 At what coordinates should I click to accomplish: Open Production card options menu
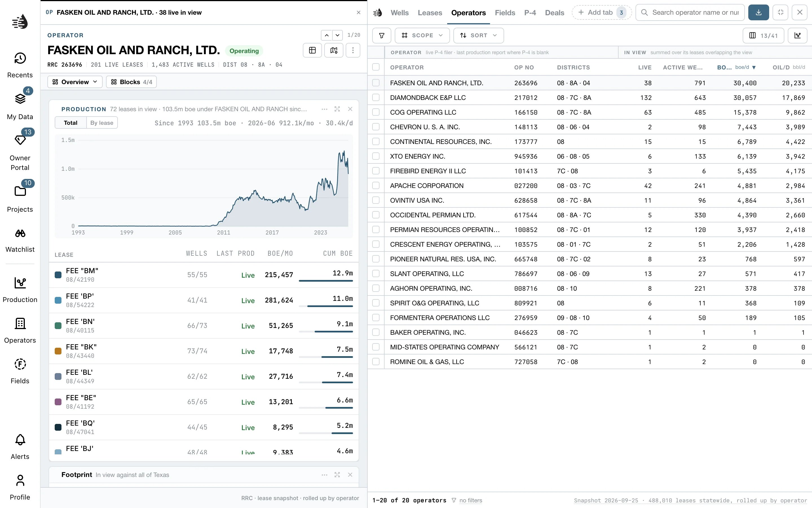tap(324, 109)
